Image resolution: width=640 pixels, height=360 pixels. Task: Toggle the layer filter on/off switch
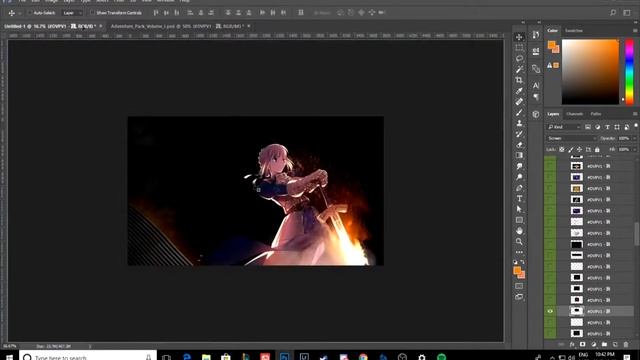click(636, 127)
